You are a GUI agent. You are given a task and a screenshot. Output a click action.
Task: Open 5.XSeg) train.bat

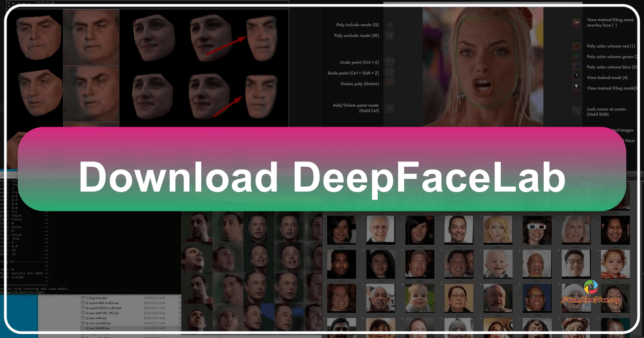coord(97,297)
